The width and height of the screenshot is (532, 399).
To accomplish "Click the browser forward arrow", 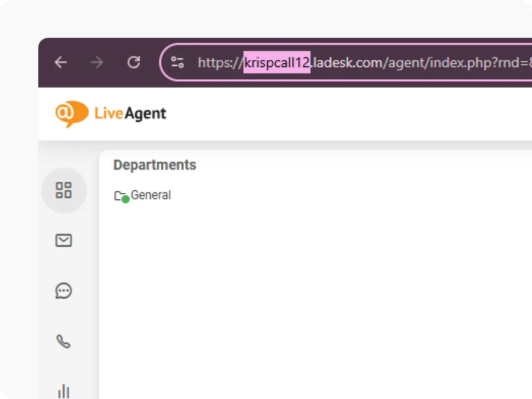I will pyautogui.click(x=97, y=62).
